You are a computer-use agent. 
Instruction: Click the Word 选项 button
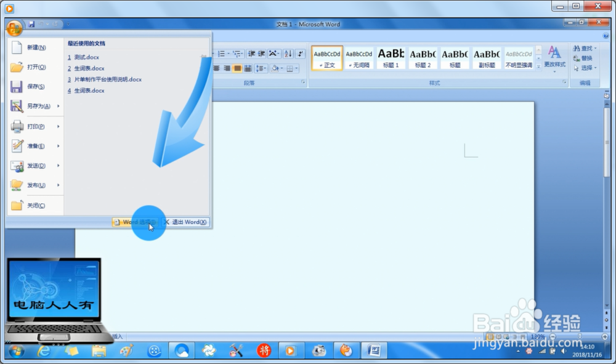[x=135, y=222]
